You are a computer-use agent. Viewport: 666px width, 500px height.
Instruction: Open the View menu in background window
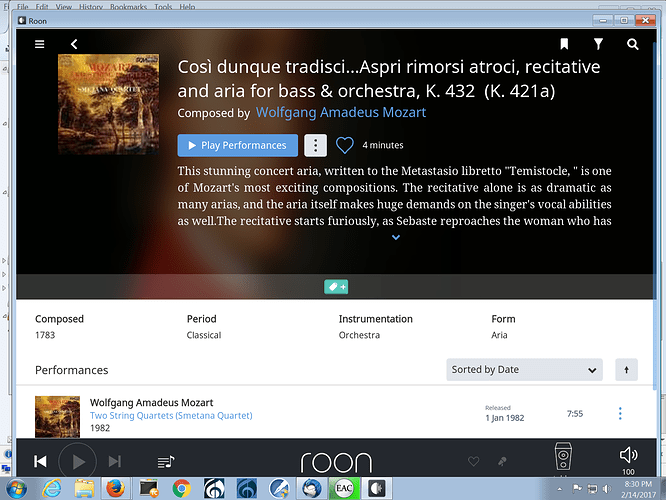coord(64,6)
